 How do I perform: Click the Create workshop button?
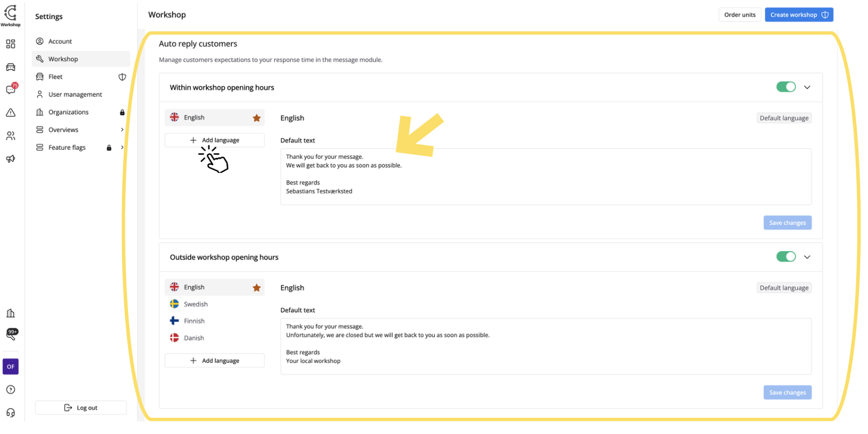tap(799, 15)
